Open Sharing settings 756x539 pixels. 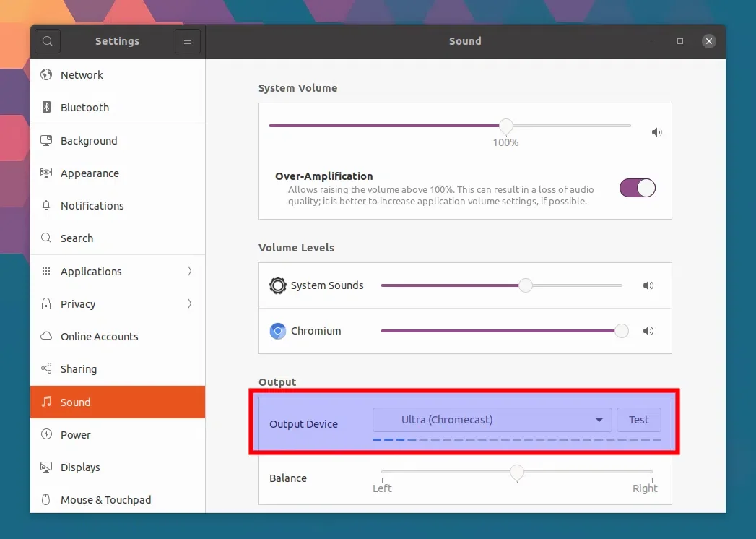tap(118, 369)
